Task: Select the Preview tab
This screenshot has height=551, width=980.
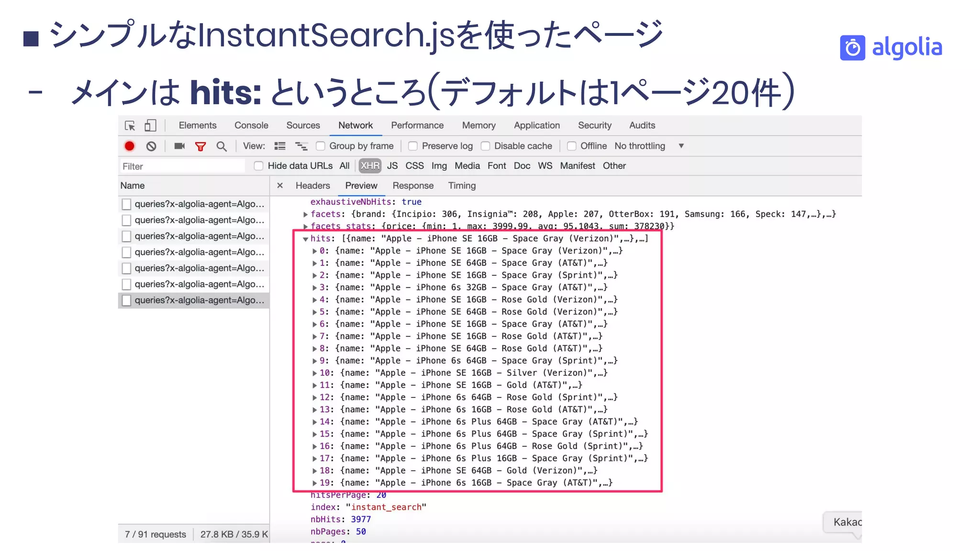Action: click(x=361, y=186)
